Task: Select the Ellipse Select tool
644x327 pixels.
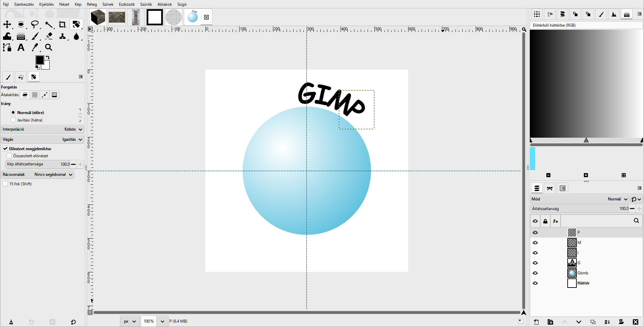Action: pyautogui.click(x=21, y=24)
